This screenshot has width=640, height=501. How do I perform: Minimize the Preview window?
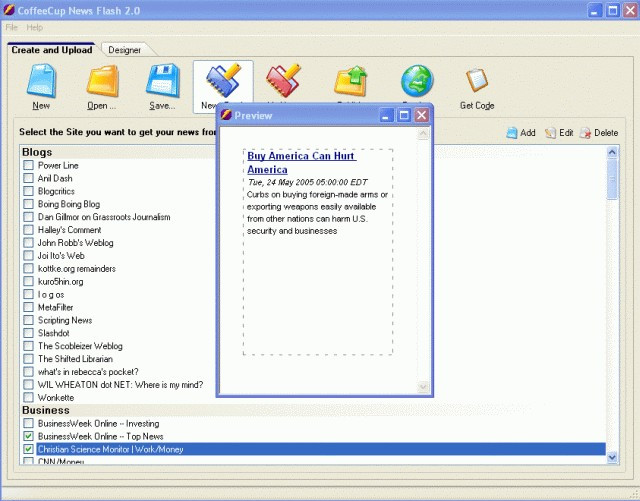pos(386,115)
